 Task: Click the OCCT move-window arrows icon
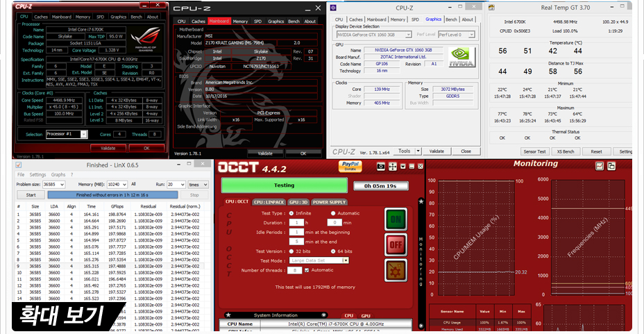(392, 167)
